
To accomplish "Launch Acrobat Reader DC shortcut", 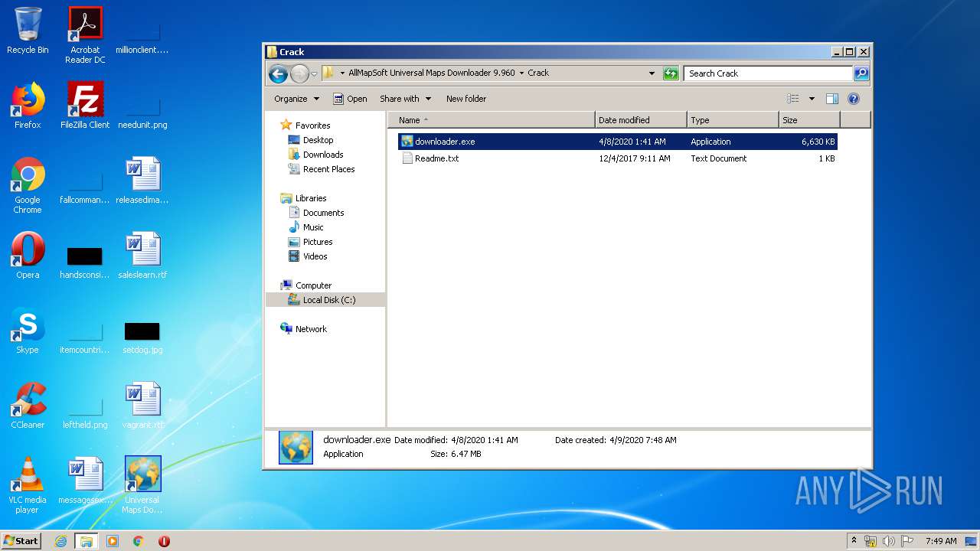I will click(x=85, y=35).
